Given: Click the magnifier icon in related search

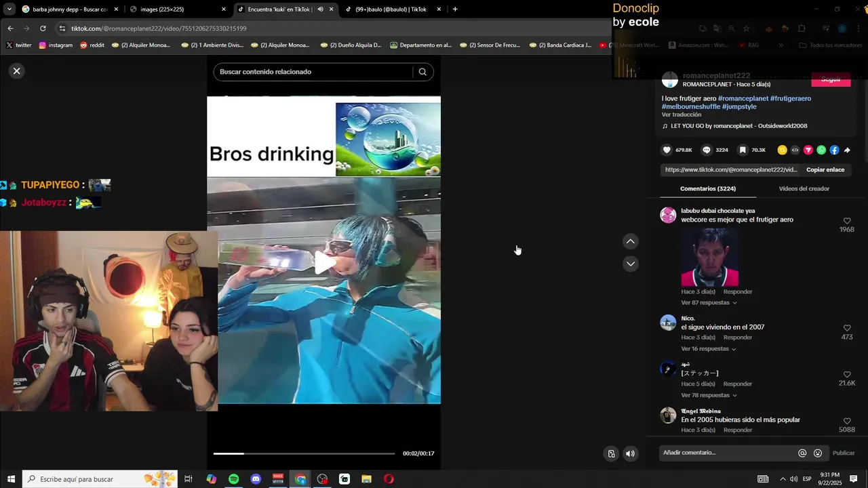Looking at the screenshot, I should click(x=422, y=72).
